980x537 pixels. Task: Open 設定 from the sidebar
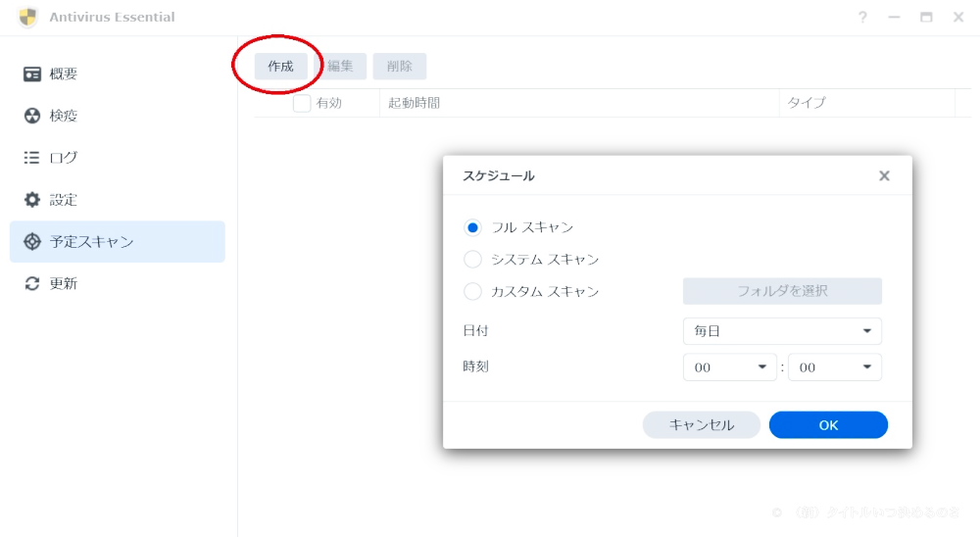pos(118,200)
